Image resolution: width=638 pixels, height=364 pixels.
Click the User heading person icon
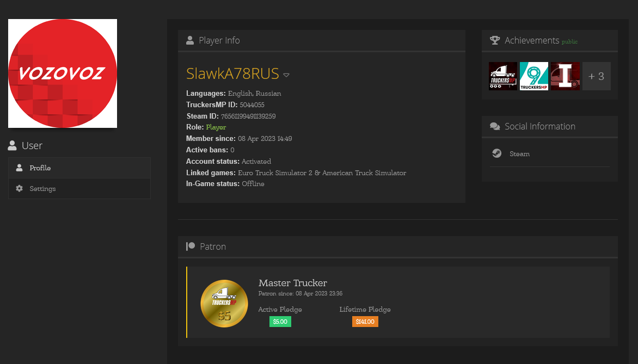pos(12,145)
